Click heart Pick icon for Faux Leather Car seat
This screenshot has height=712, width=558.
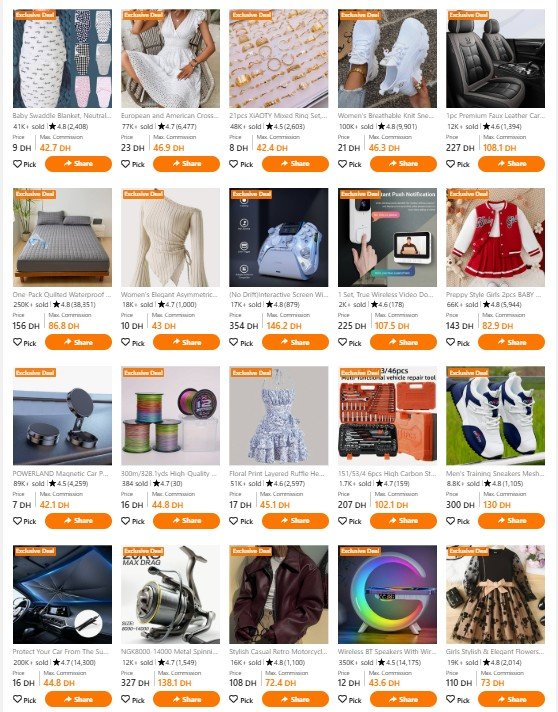(x=450, y=164)
